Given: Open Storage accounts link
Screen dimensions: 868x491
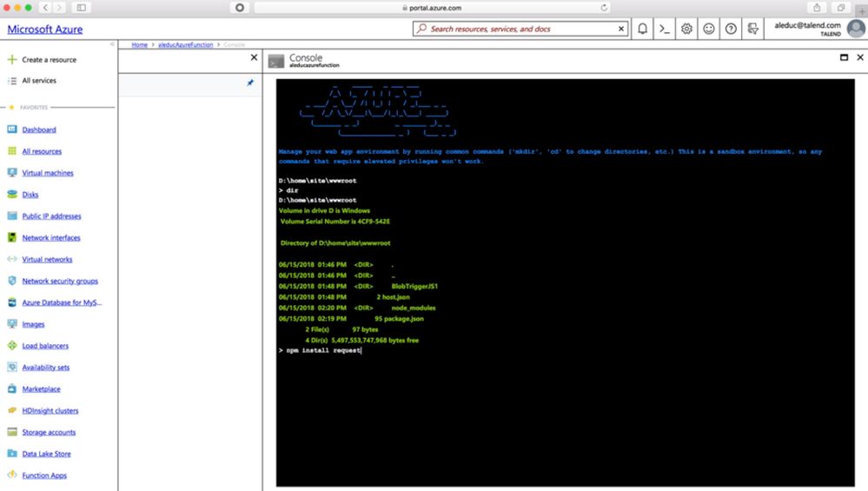Looking at the screenshot, I should point(49,432).
